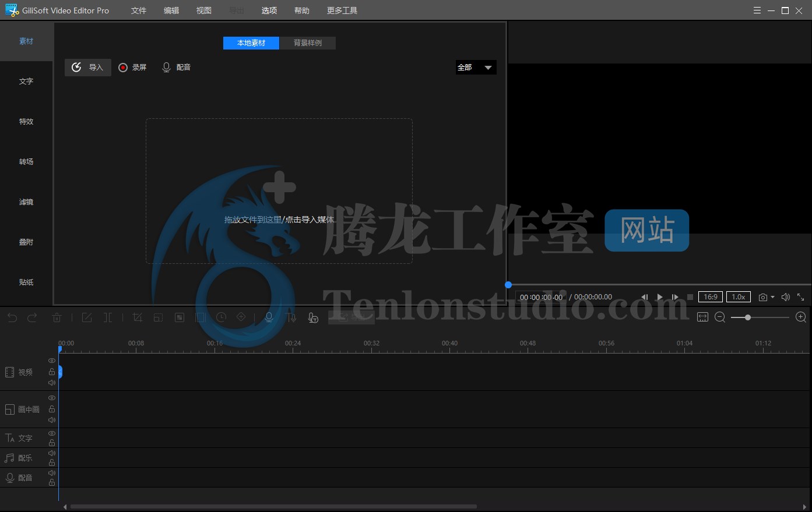Click the clock duration icon
The width and height of the screenshot is (812, 512).
point(221,317)
